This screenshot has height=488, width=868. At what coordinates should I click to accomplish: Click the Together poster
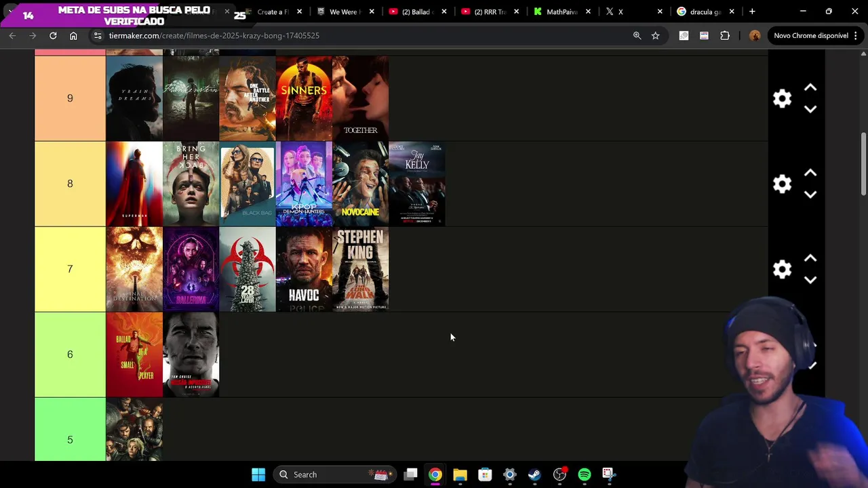coord(360,98)
